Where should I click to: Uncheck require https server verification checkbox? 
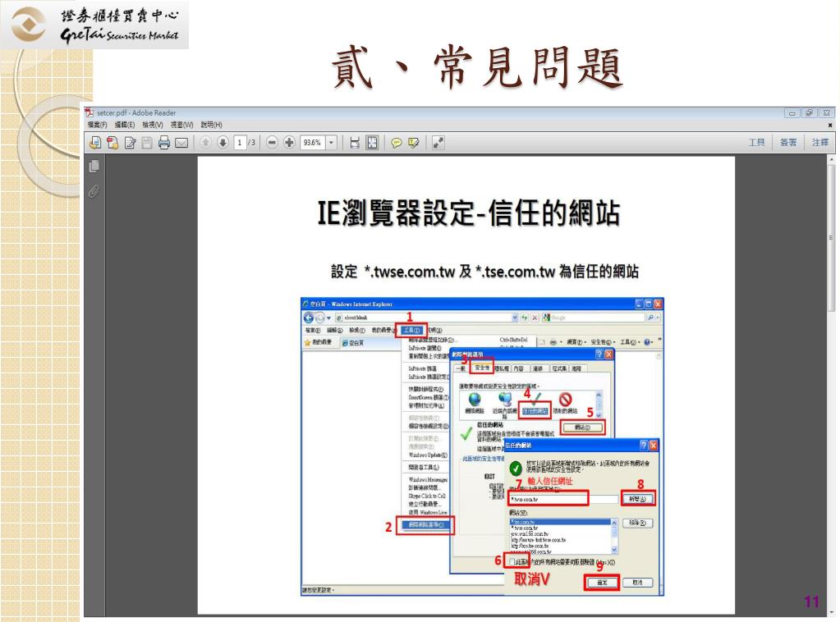[x=512, y=562]
